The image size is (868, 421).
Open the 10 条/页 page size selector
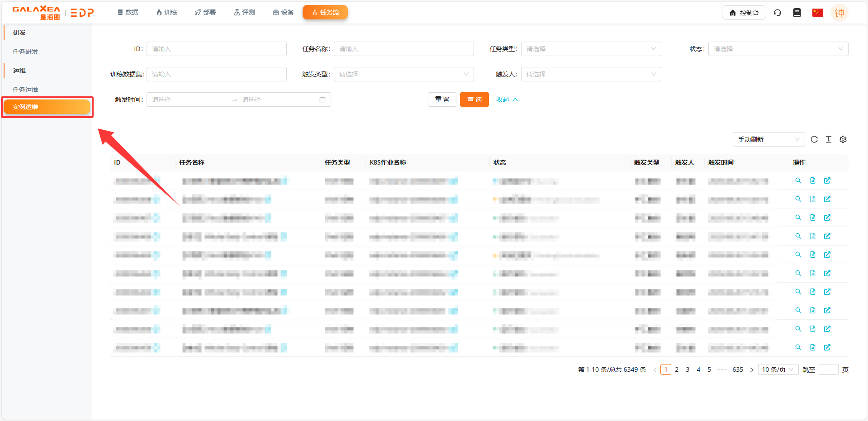point(778,369)
